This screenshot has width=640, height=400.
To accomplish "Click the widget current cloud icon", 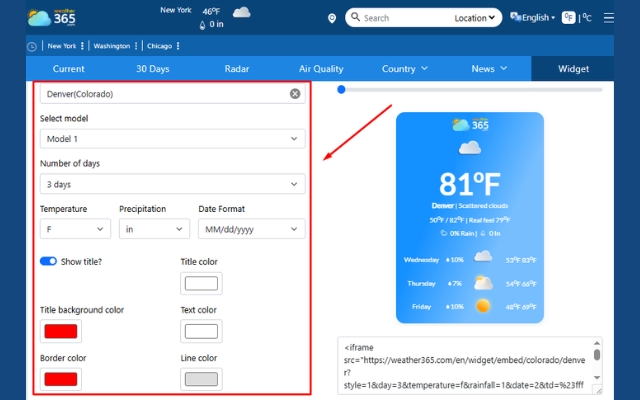I will [x=470, y=148].
